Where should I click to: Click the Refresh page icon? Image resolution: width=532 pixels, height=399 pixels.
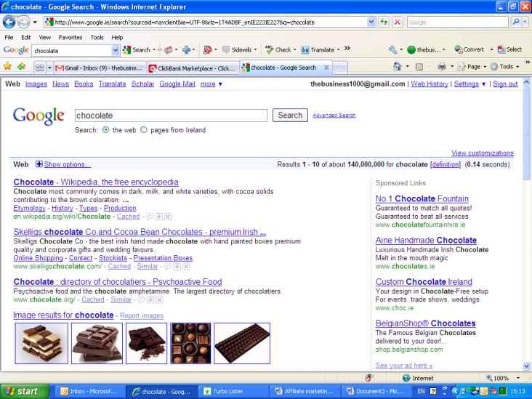click(384, 23)
